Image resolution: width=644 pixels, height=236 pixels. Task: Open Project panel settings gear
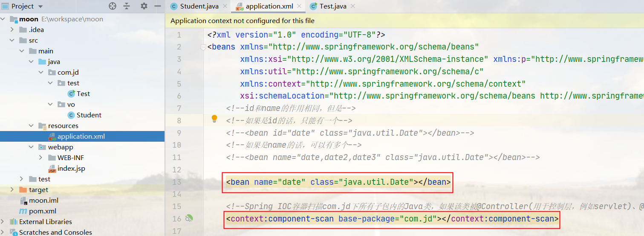(144, 6)
